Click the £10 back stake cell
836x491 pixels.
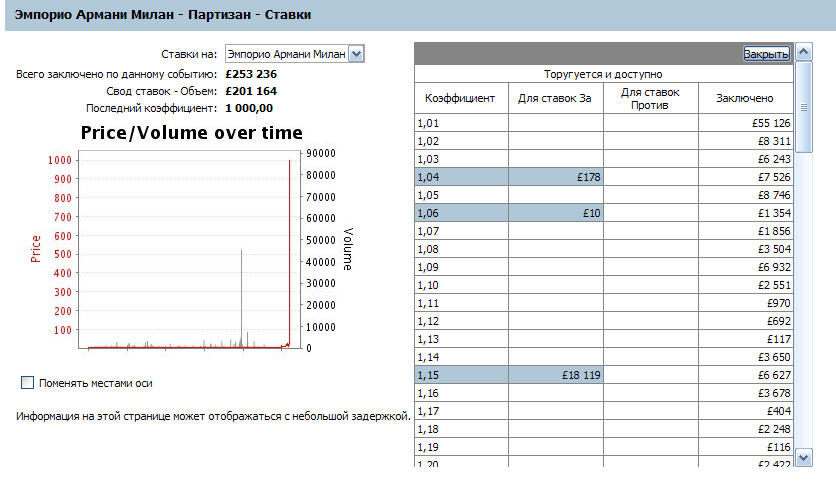tap(556, 213)
